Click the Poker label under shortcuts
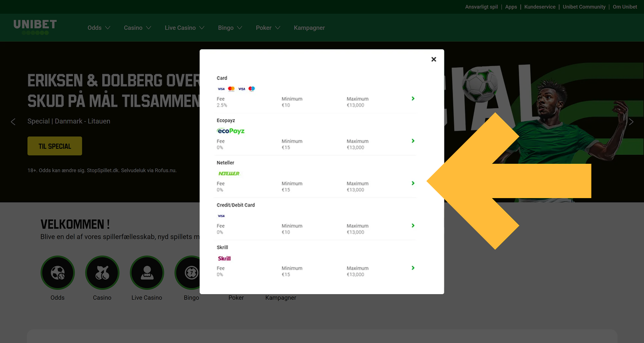 tap(236, 298)
